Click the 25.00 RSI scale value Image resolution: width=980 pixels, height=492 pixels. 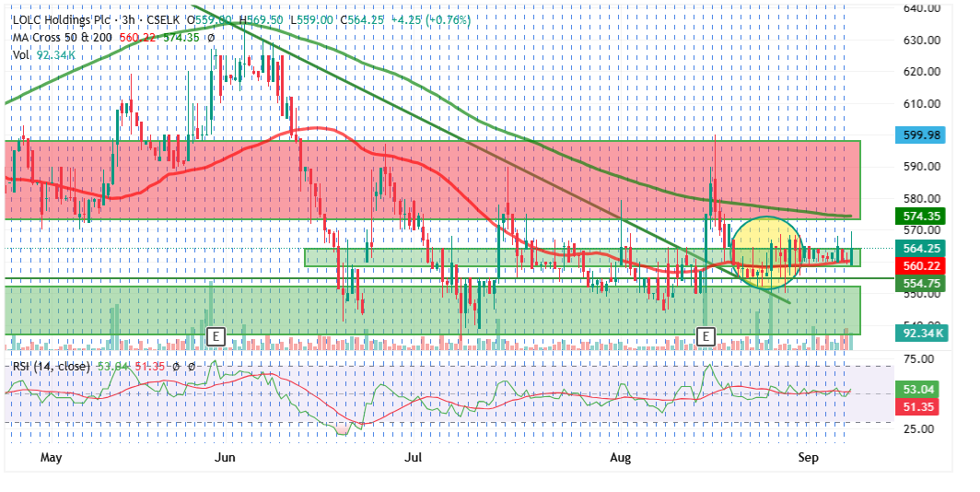pyautogui.click(x=919, y=428)
